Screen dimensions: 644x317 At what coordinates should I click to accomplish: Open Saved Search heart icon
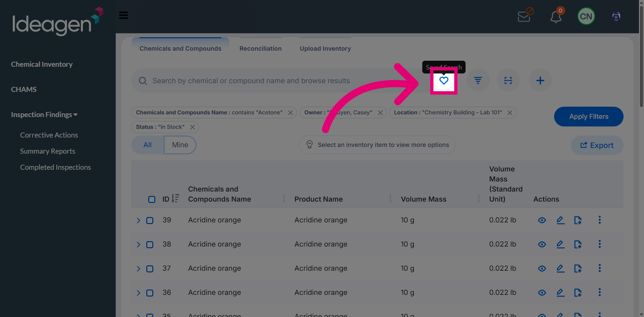[444, 81]
